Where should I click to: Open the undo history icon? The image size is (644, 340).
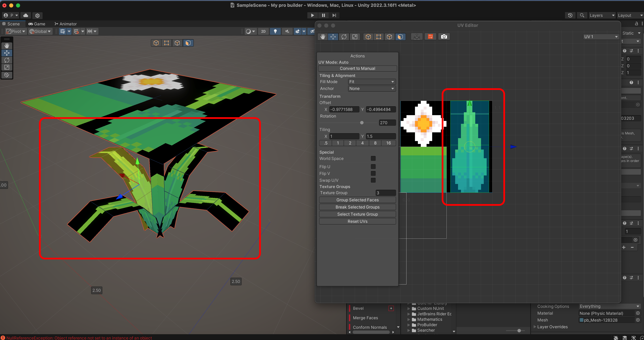click(x=570, y=15)
